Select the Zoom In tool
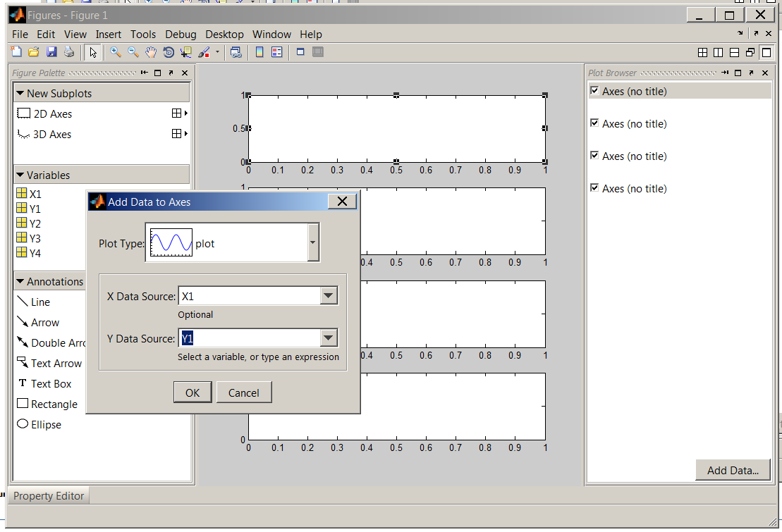782x532 pixels. [115, 51]
